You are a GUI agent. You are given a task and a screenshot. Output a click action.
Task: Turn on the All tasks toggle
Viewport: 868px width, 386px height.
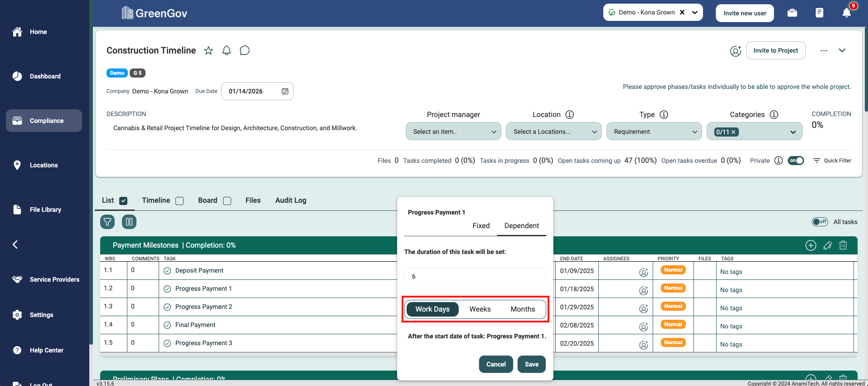[820, 222]
